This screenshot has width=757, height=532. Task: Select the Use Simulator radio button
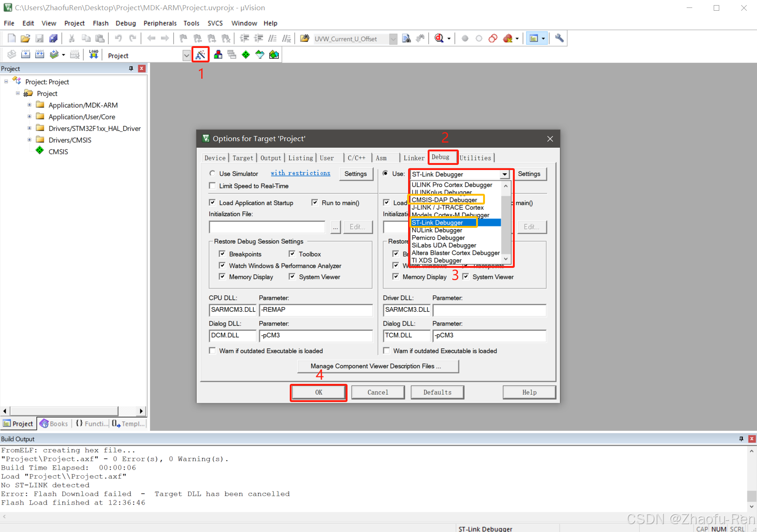click(212, 173)
